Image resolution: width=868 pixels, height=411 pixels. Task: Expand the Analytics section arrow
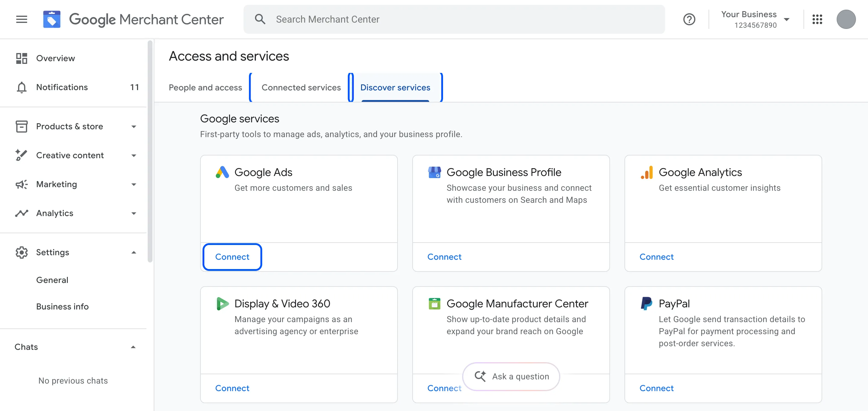(134, 214)
